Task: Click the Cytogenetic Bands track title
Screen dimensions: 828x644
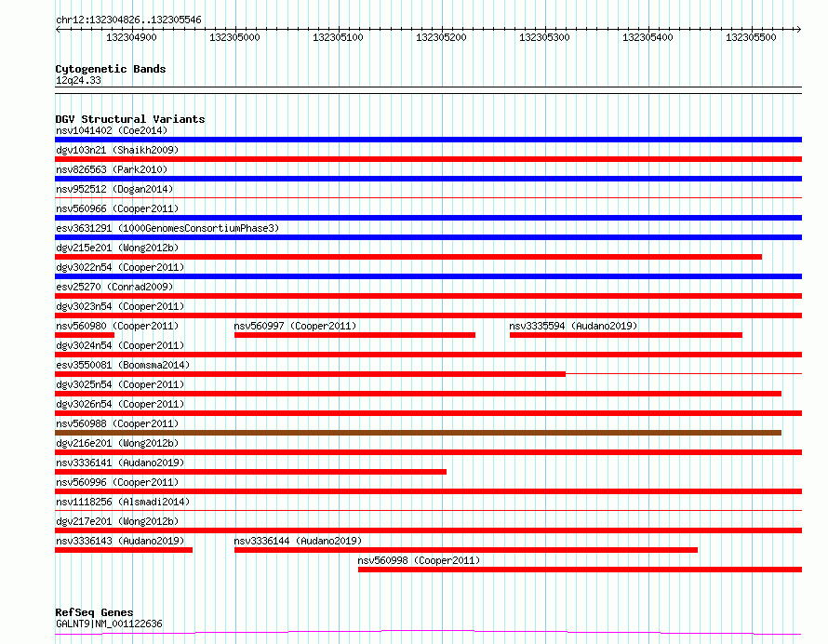Action: 111,69
